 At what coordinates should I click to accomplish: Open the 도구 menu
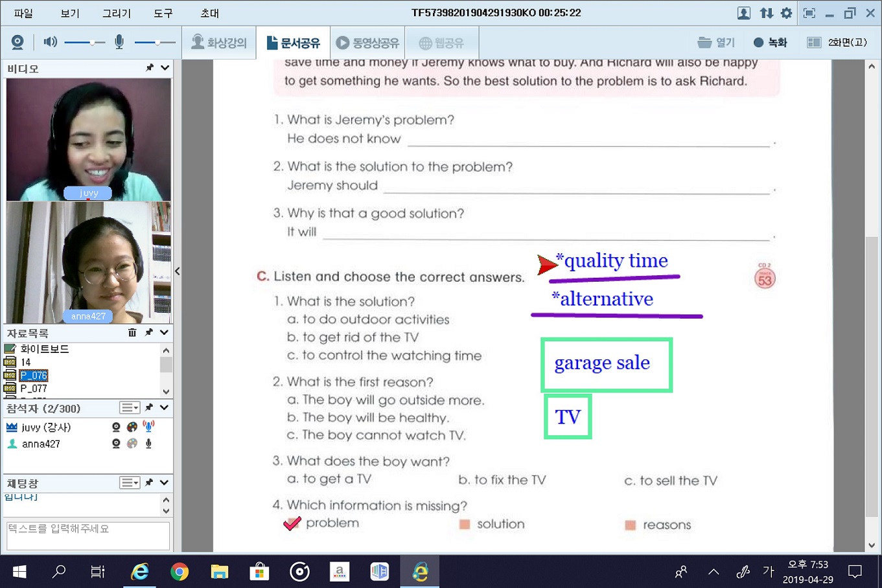pyautogui.click(x=163, y=13)
